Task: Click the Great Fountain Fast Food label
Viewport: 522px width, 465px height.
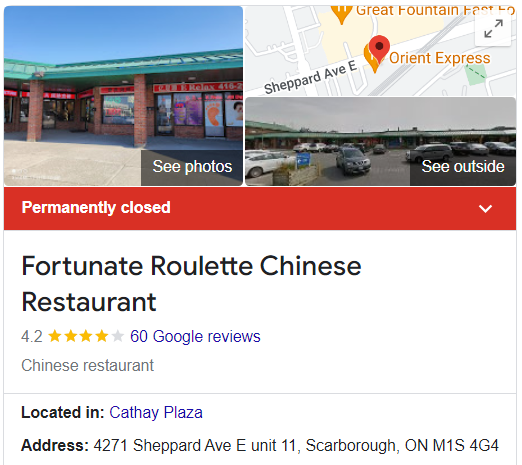Action: (435, 11)
